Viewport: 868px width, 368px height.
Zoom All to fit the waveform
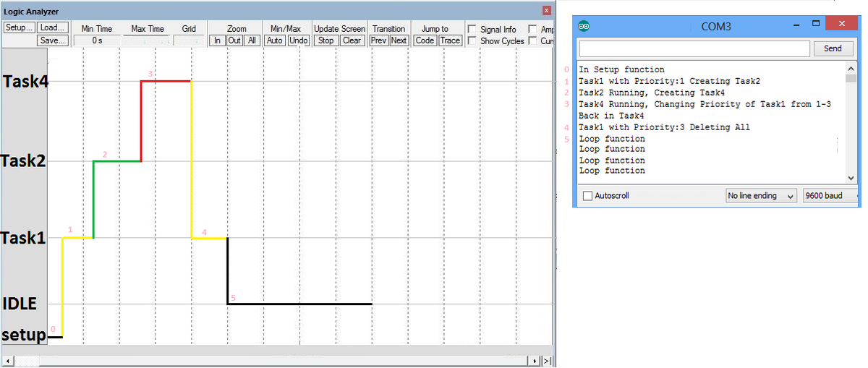click(252, 40)
